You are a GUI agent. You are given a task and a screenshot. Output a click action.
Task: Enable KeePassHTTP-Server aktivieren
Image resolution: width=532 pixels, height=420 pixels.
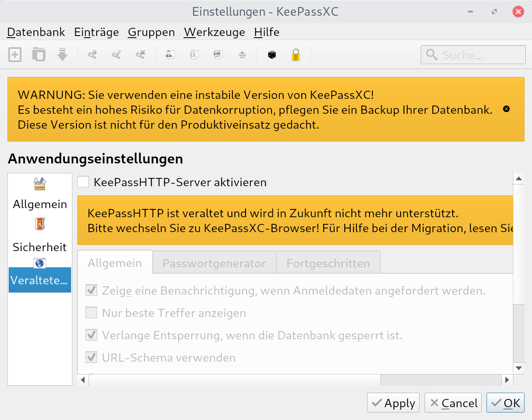point(83,182)
